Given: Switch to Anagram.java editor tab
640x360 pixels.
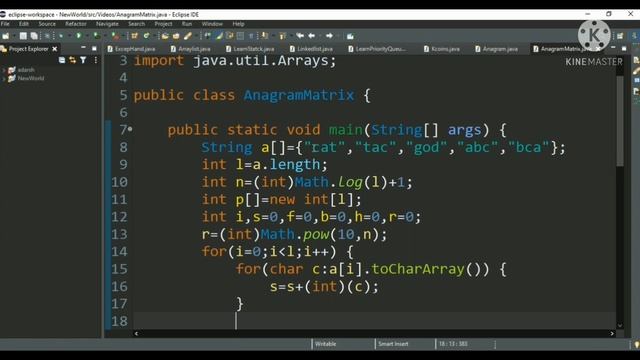Looking at the screenshot, I should pyautogui.click(x=497, y=49).
